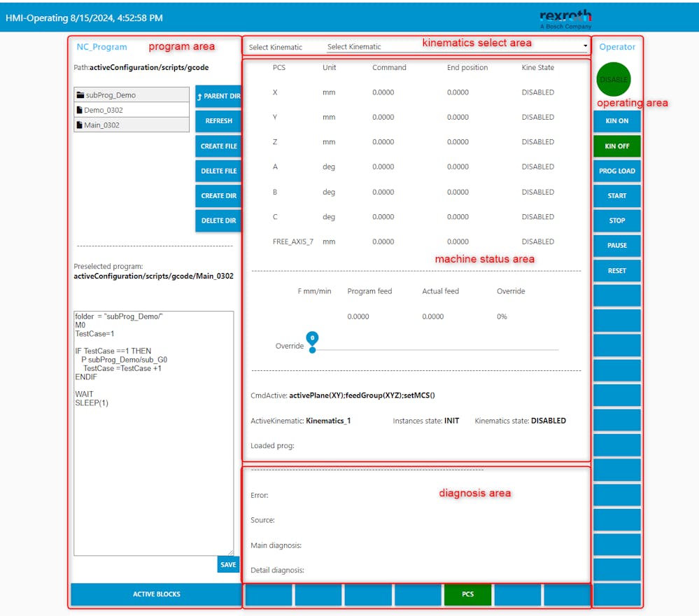Click the file icon beside Main_0302
This screenshot has height=616, width=699.
pos(79,125)
